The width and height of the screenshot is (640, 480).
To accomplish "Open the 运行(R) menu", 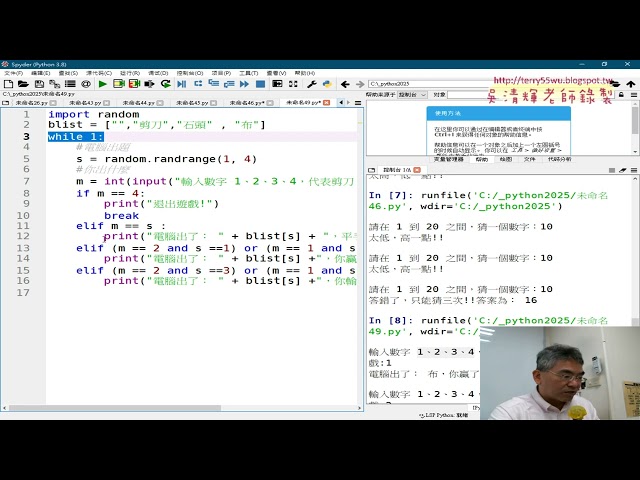I will 130,73.
